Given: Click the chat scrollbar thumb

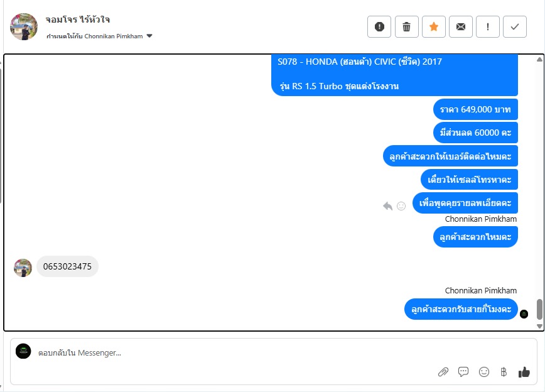Looking at the screenshot, I should (539, 309).
